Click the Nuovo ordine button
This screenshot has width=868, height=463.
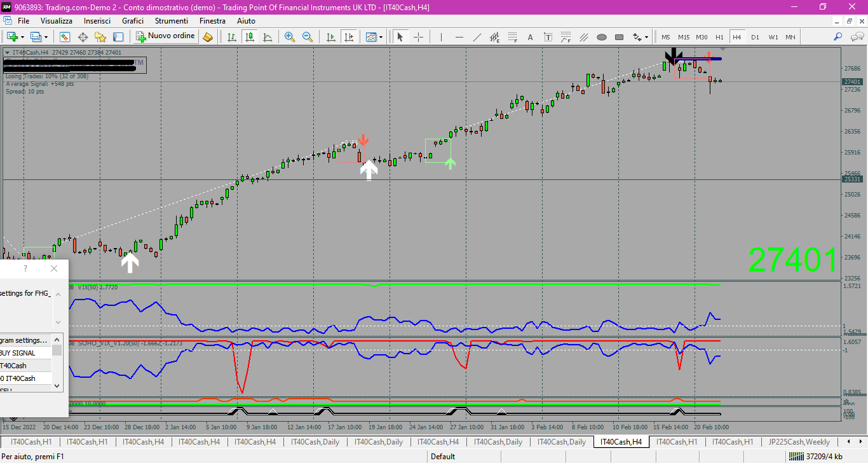click(x=165, y=36)
